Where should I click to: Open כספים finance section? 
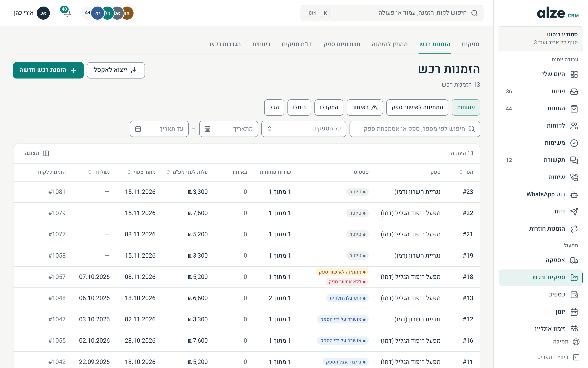tap(541, 294)
